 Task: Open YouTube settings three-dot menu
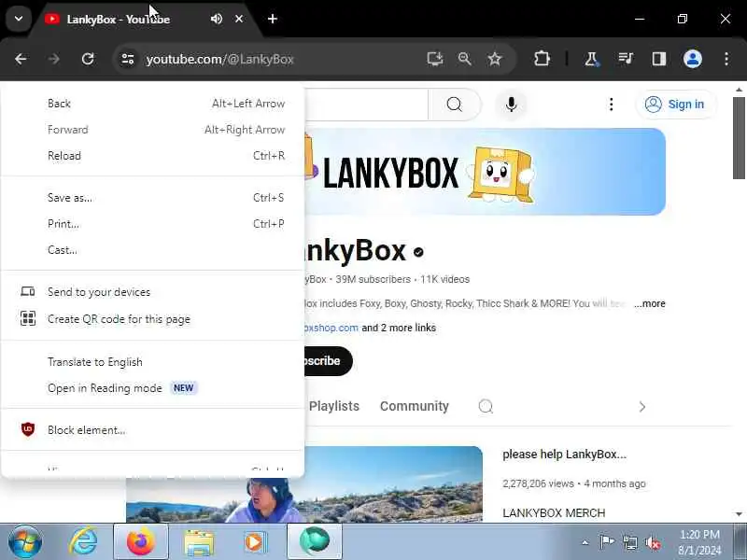(612, 105)
